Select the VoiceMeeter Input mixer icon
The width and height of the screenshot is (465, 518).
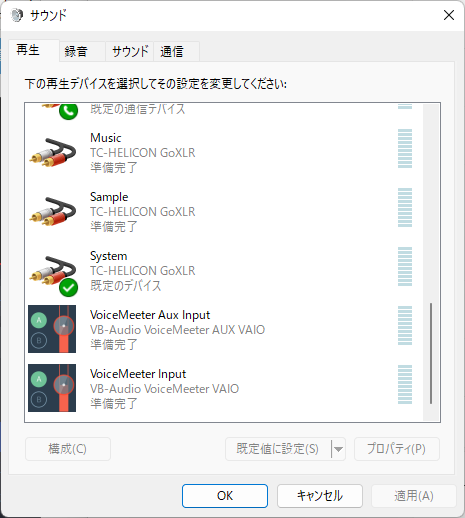click(52, 388)
